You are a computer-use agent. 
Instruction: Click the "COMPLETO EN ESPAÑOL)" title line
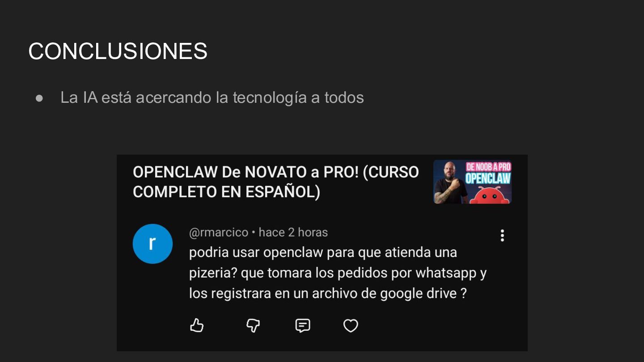[226, 192]
